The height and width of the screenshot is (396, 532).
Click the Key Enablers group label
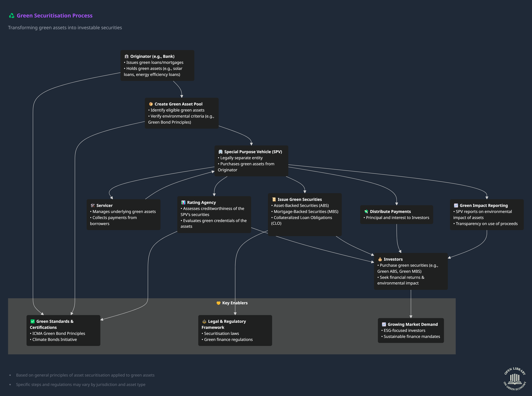point(235,303)
